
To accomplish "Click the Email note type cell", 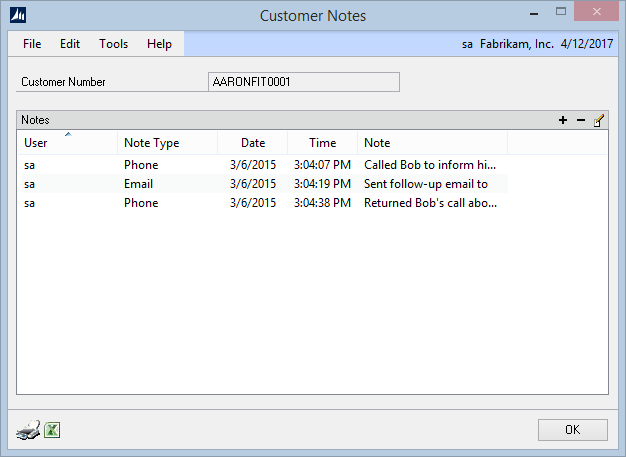I will 138,184.
